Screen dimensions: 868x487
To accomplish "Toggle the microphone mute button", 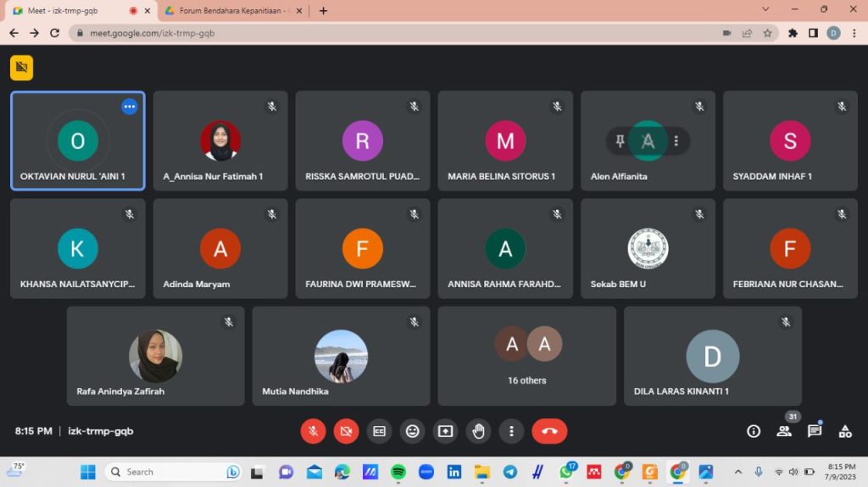I will pyautogui.click(x=313, y=431).
